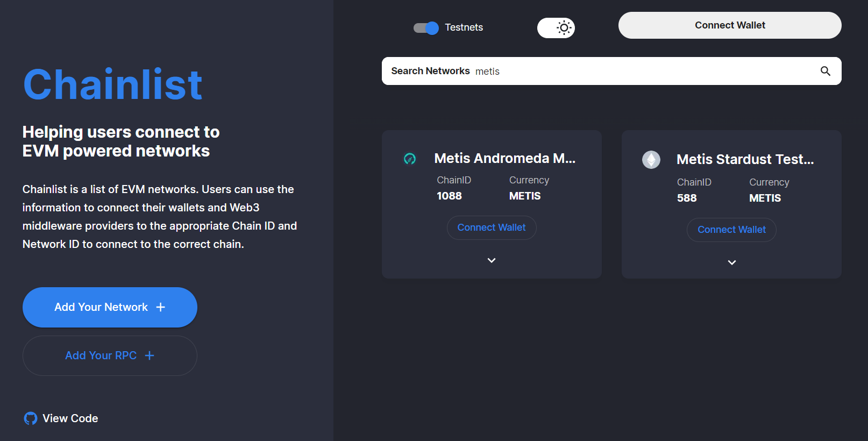
Task: Click the Testnets label text
Action: [464, 27]
